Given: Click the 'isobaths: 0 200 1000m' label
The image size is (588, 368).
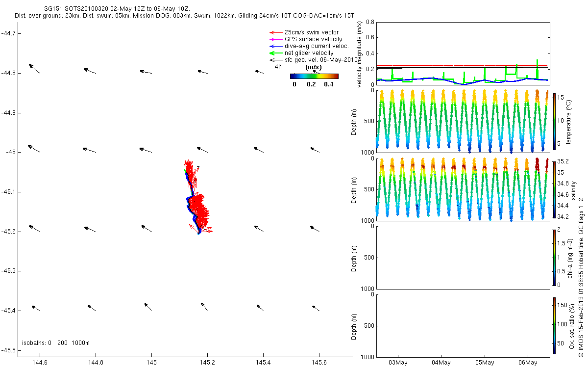Looking at the screenshot, I should [x=56, y=343].
